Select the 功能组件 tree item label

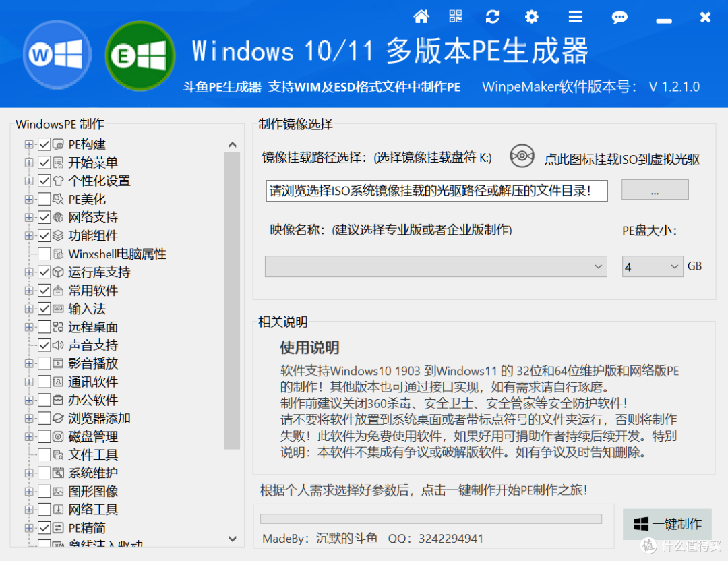coord(93,235)
